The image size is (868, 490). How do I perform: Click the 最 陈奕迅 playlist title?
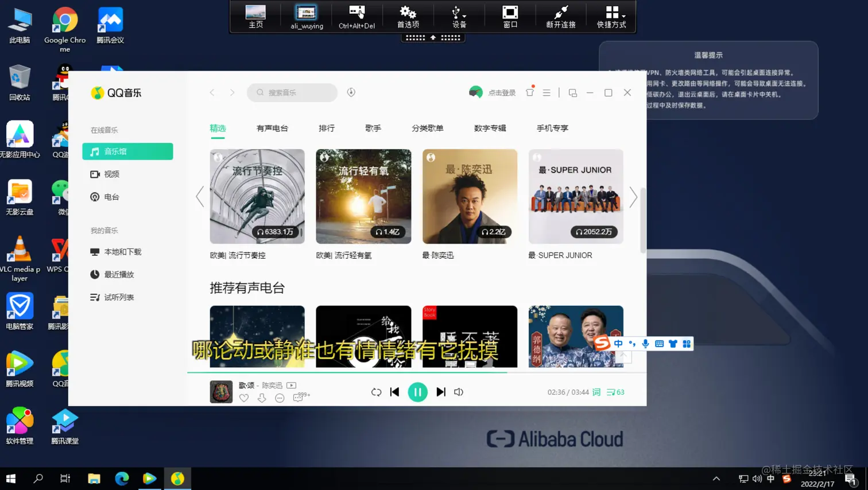point(438,255)
